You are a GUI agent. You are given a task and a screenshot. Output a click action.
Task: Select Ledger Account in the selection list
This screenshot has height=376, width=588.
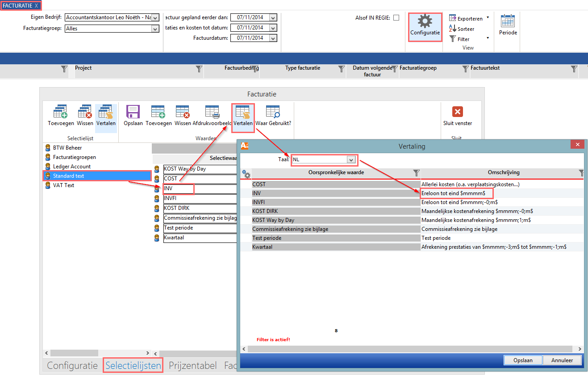71,167
